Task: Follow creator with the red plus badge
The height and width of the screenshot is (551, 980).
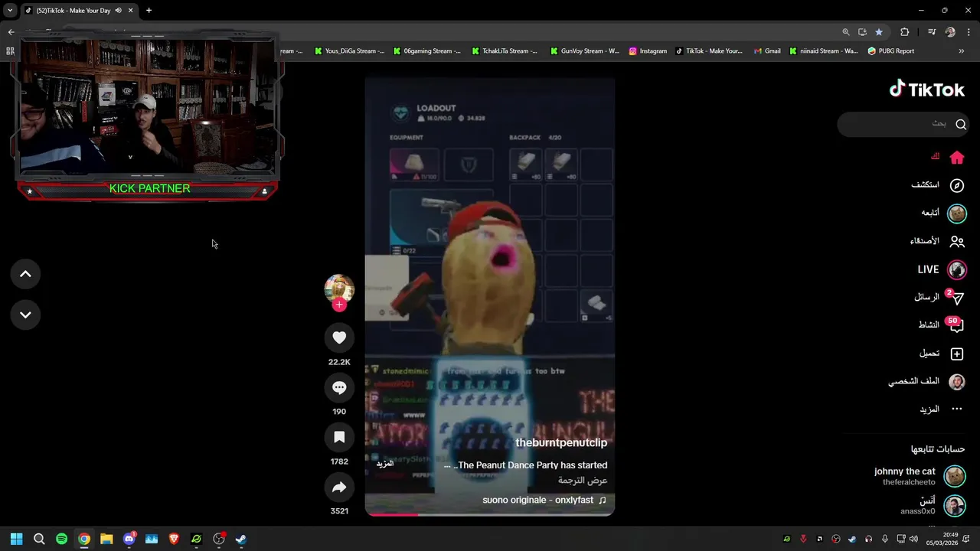Action: (x=339, y=305)
